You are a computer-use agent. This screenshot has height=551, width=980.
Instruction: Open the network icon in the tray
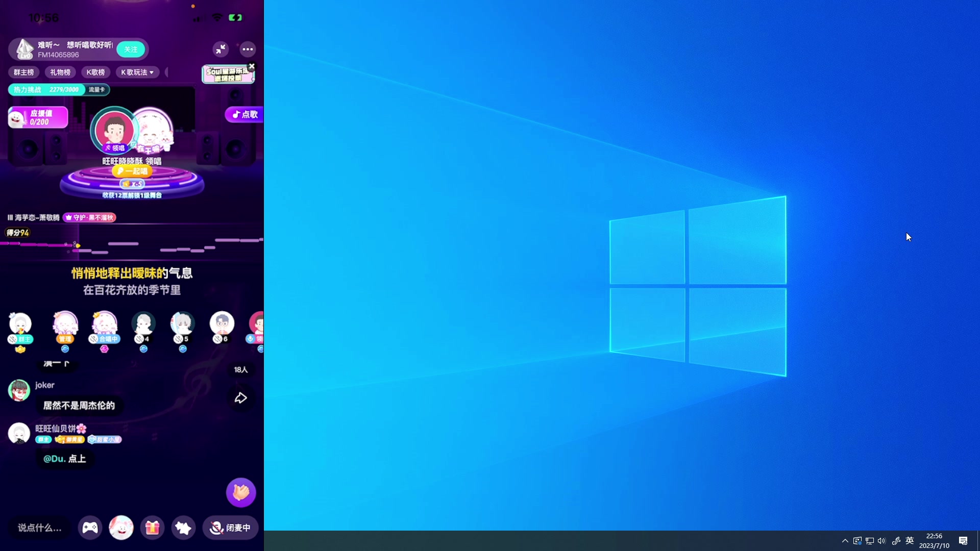pos(870,541)
